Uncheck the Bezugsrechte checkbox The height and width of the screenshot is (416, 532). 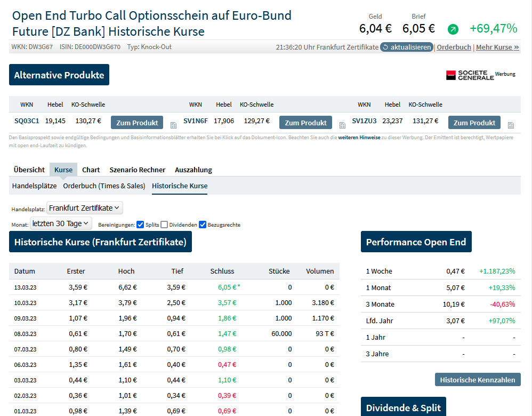[203, 225]
